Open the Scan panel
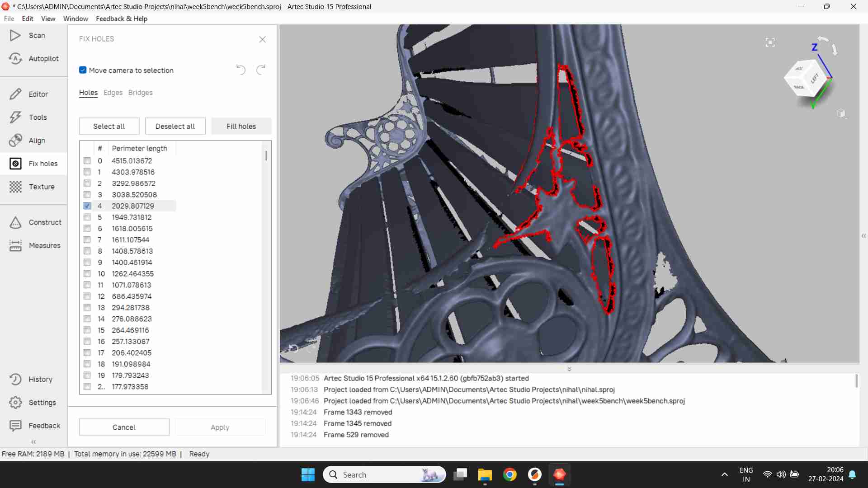Image resolution: width=868 pixels, height=488 pixels. pos(27,35)
